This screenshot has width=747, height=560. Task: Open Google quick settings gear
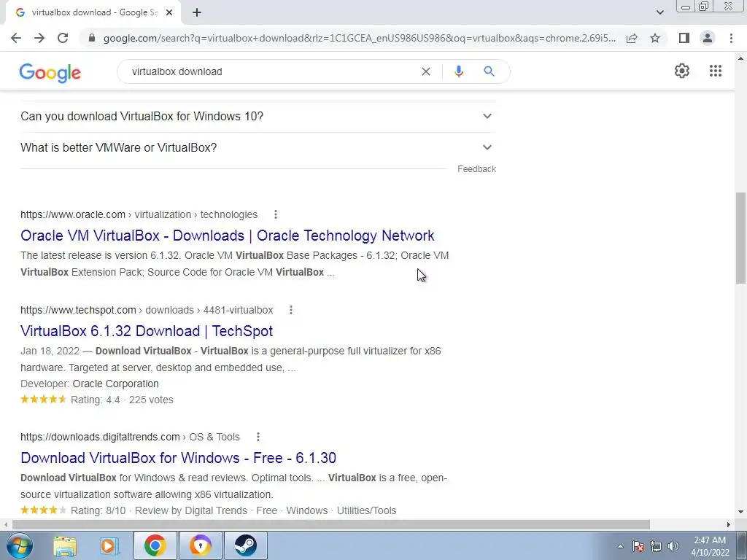[682, 71]
